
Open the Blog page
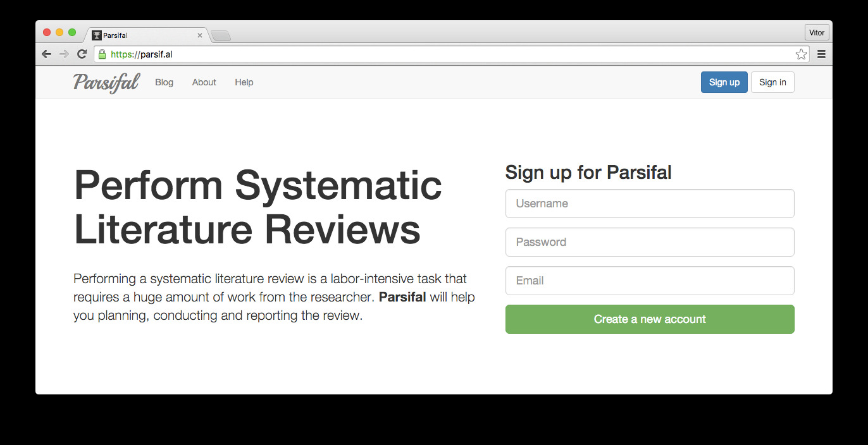(164, 82)
